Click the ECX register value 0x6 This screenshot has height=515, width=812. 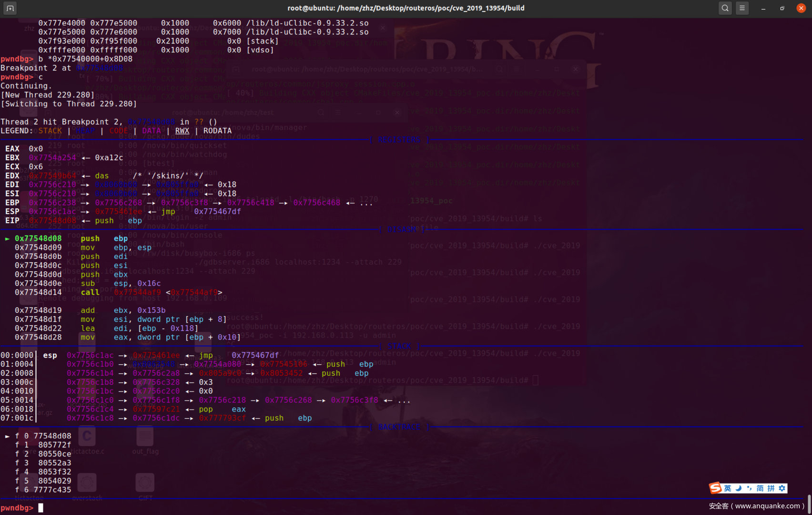[x=36, y=167]
